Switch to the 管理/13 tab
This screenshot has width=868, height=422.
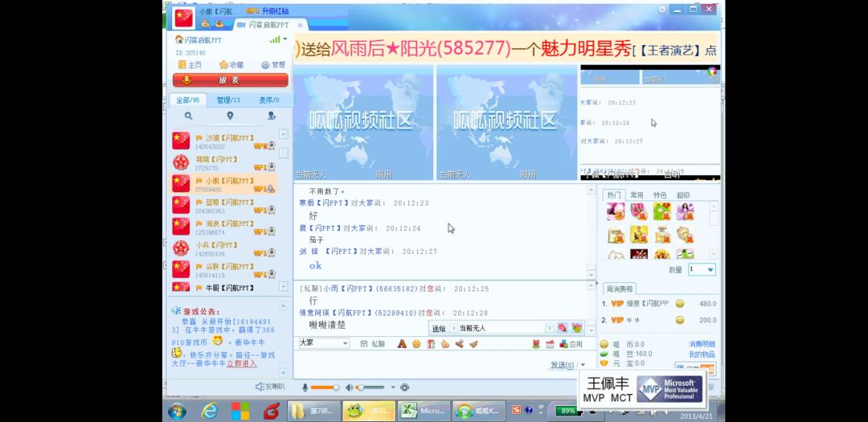(228, 100)
